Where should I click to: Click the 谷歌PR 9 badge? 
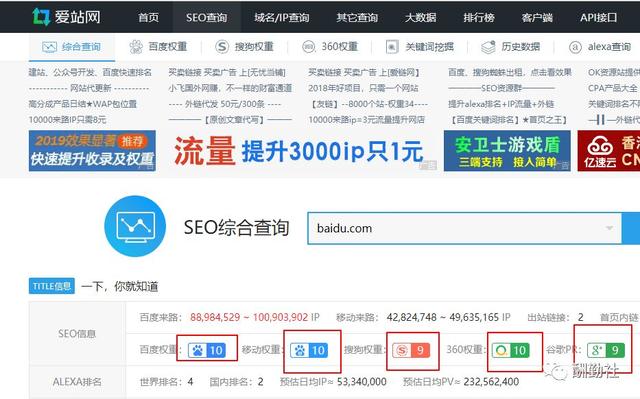click(606, 350)
